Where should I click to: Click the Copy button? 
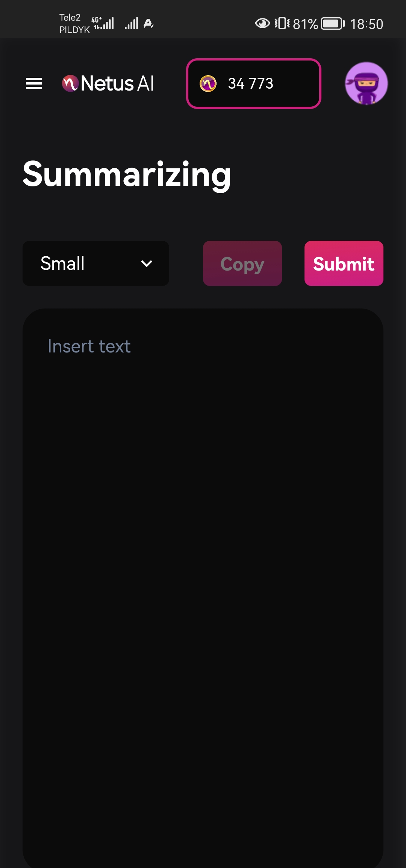pyautogui.click(x=242, y=263)
